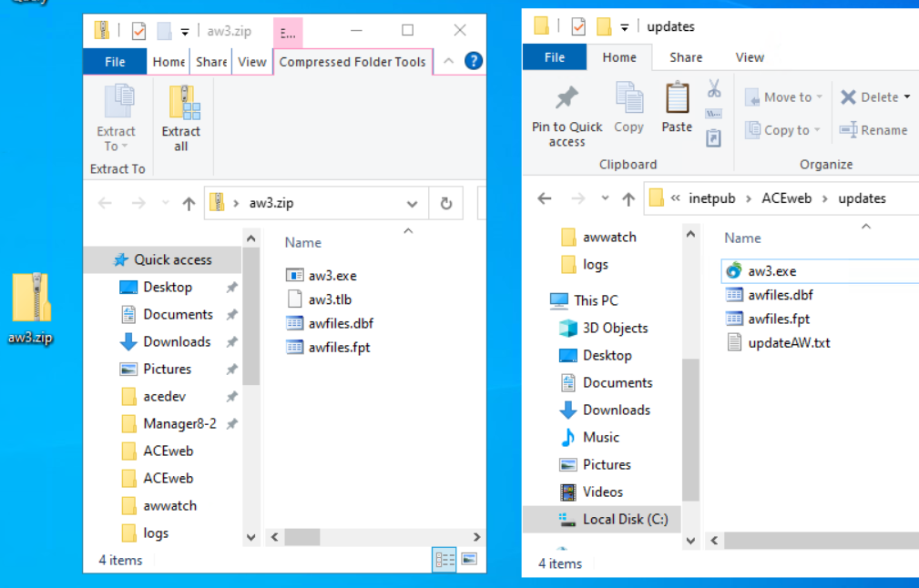Open awwatch folder in aw3.zip navigation pane
The image size is (919, 588).
coord(170,505)
